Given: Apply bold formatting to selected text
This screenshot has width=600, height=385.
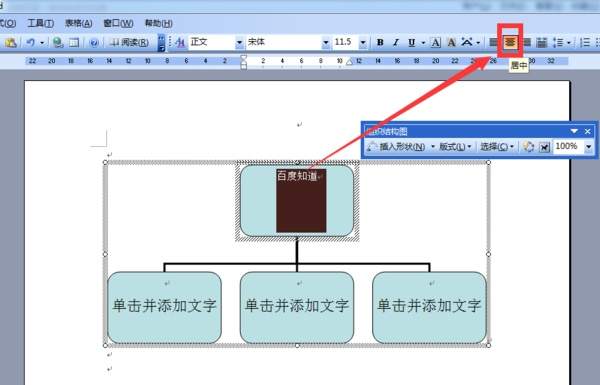Looking at the screenshot, I should coord(380,42).
